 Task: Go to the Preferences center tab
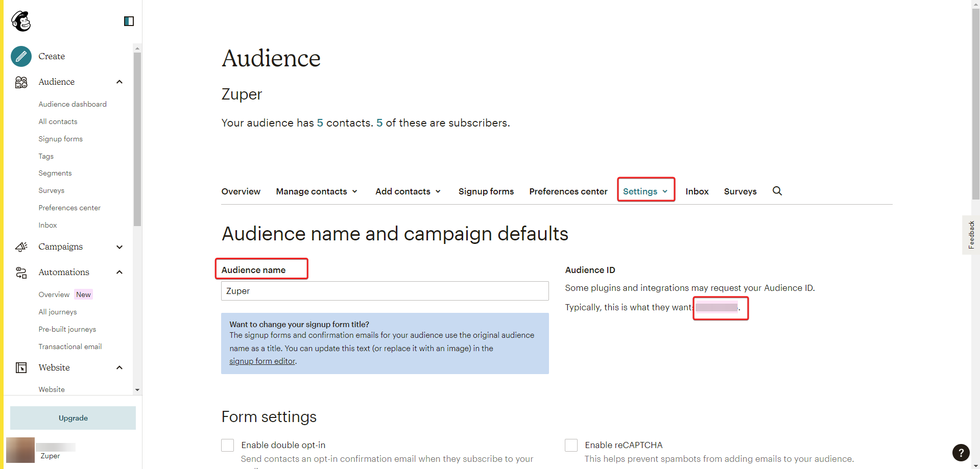pos(568,191)
